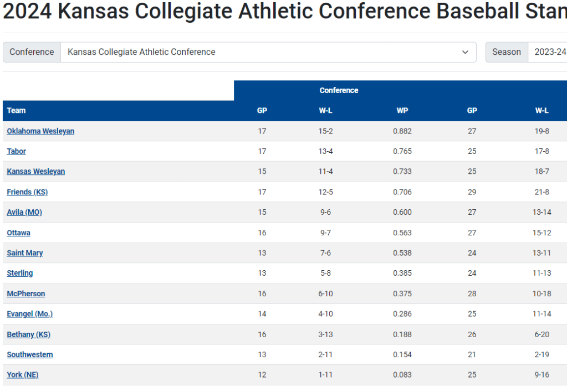Click the Team column header

click(16, 110)
